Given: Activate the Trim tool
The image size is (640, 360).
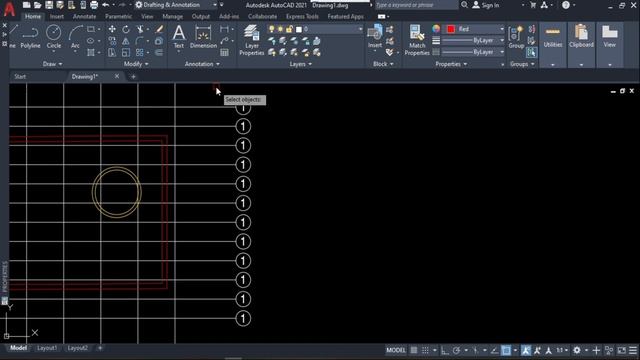Looking at the screenshot, I should (140, 29).
